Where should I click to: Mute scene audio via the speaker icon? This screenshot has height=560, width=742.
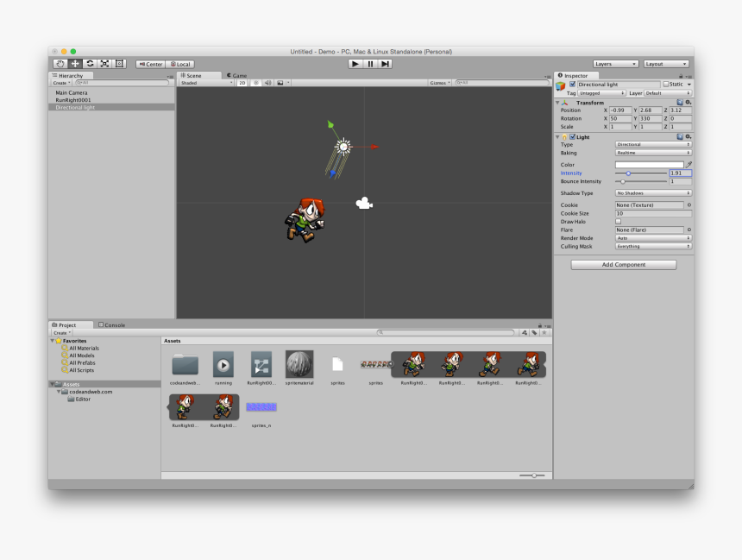(268, 82)
